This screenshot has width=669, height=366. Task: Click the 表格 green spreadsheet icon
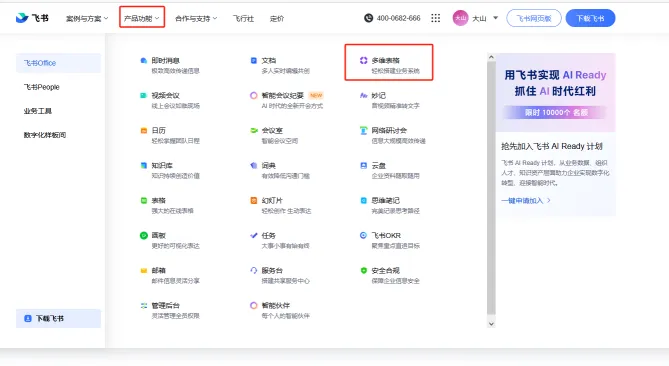(x=144, y=200)
